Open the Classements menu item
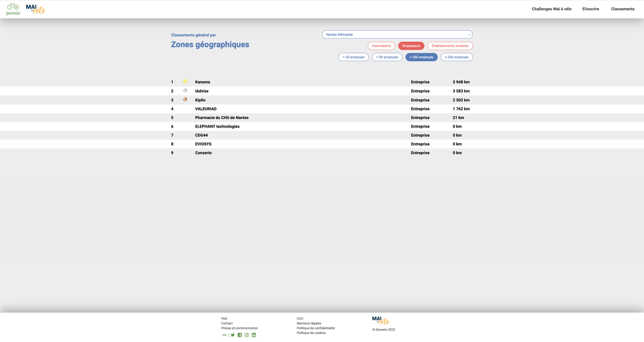The image size is (644, 342). [623, 9]
